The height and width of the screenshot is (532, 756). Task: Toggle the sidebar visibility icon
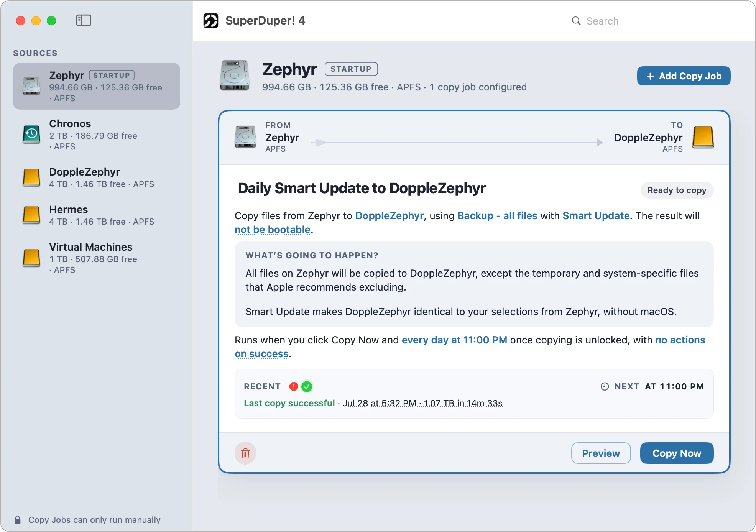point(84,20)
